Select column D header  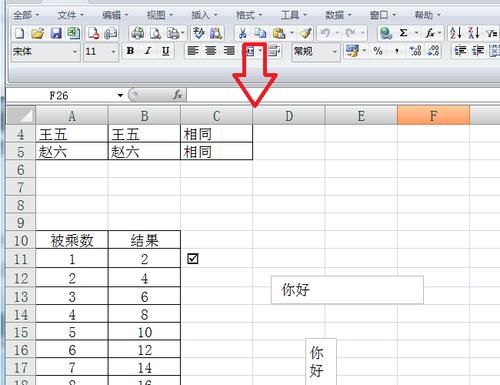289,116
